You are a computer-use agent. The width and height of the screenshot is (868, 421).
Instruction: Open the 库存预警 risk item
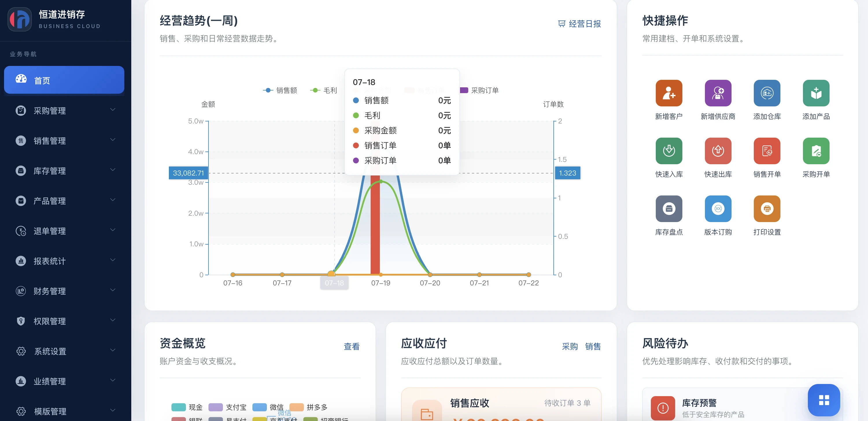742,404
